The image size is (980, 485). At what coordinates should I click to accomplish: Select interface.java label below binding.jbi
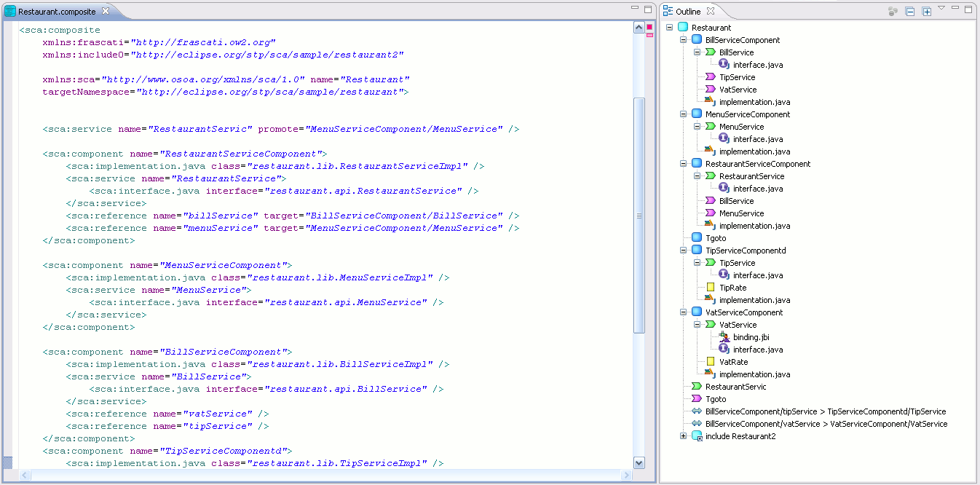758,350
